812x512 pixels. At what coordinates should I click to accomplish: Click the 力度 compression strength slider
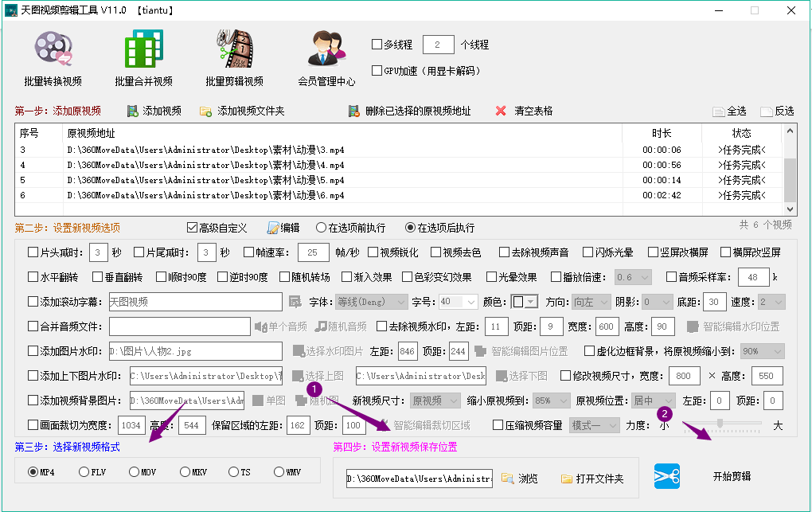722,425
